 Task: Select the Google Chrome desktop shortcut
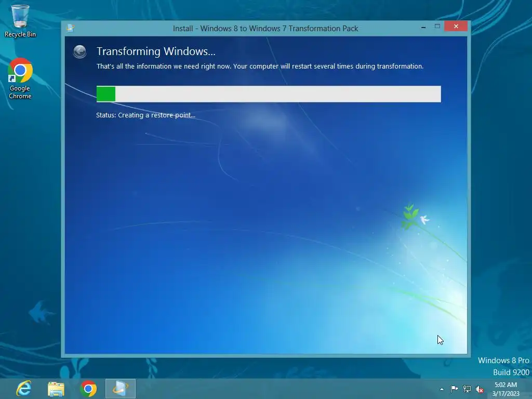pos(20,79)
